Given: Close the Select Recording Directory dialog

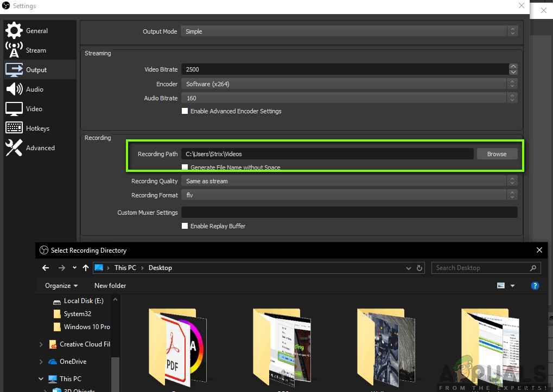Looking at the screenshot, I should pyautogui.click(x=539, y=250).
